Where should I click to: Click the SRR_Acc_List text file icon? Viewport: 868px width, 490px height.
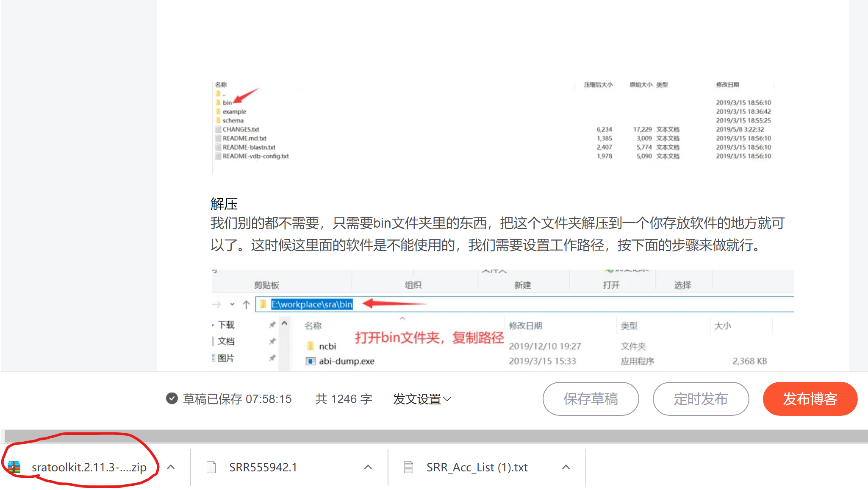point(408,467)
